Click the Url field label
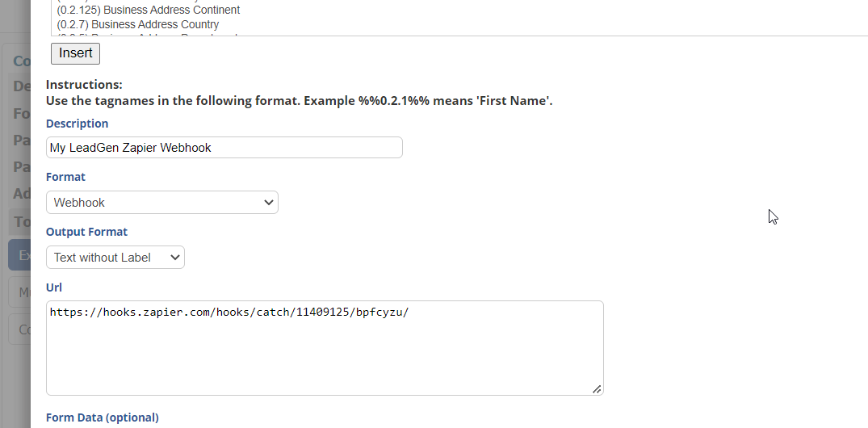Image resolution: width=868 pixels, height=428 pixels. (54, 287)
